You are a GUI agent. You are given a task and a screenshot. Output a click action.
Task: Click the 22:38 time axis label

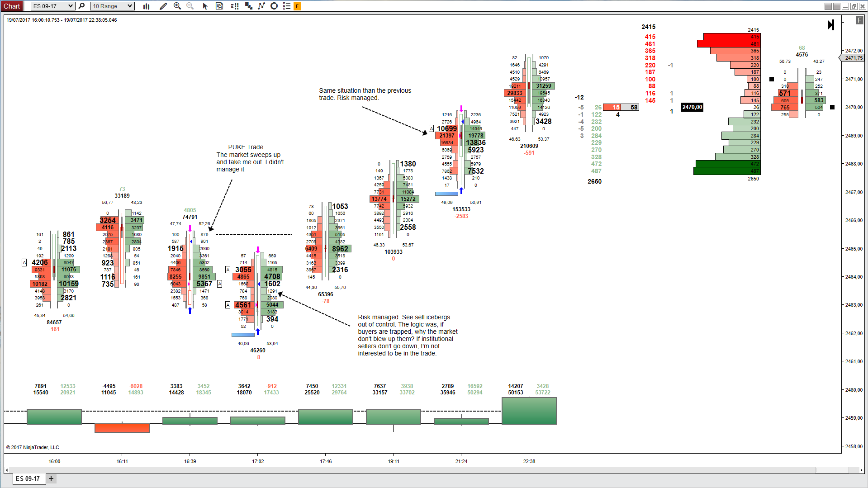(529, 461)
